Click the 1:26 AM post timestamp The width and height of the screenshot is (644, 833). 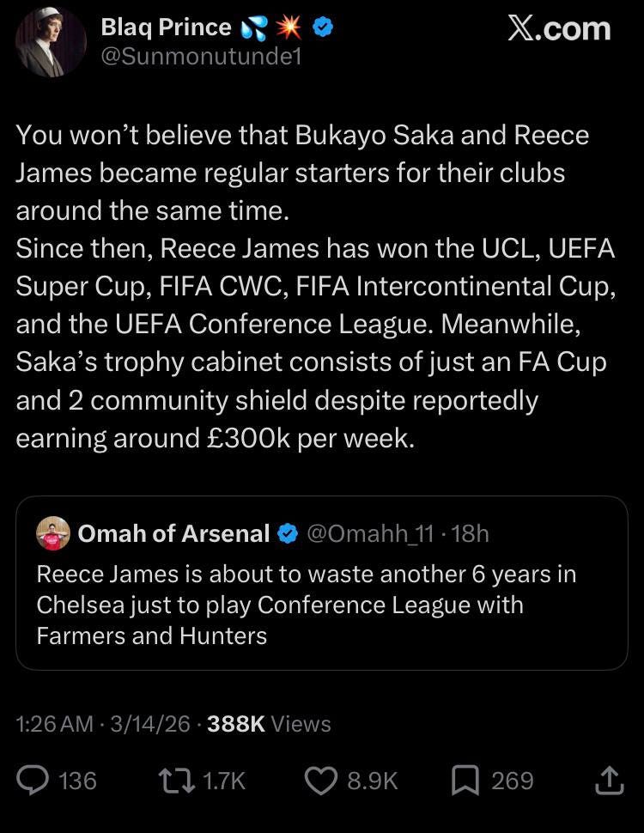click(54, 724)
